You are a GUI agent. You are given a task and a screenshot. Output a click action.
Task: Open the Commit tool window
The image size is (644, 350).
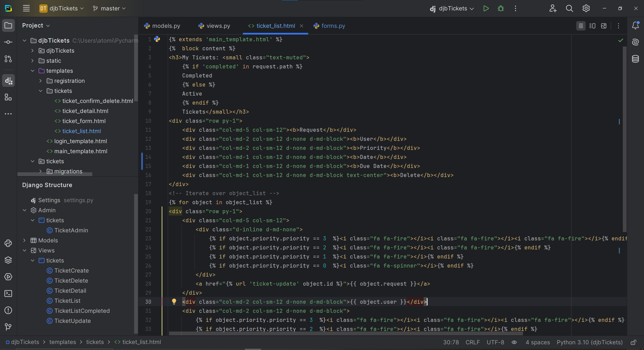click(x=8, y=42)
